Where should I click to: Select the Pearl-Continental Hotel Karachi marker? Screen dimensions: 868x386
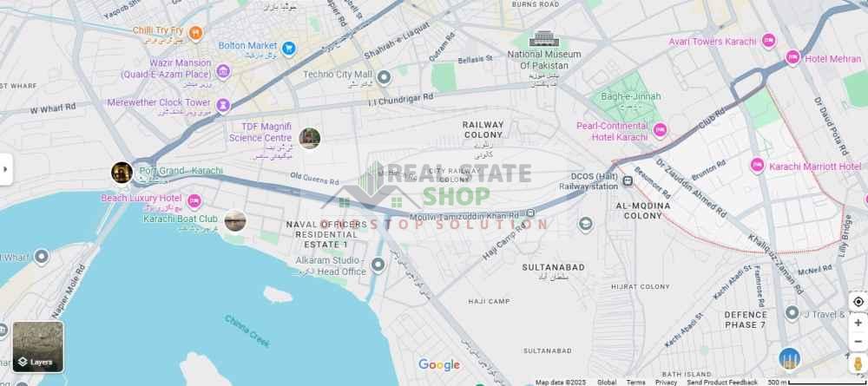pos(660,130)
